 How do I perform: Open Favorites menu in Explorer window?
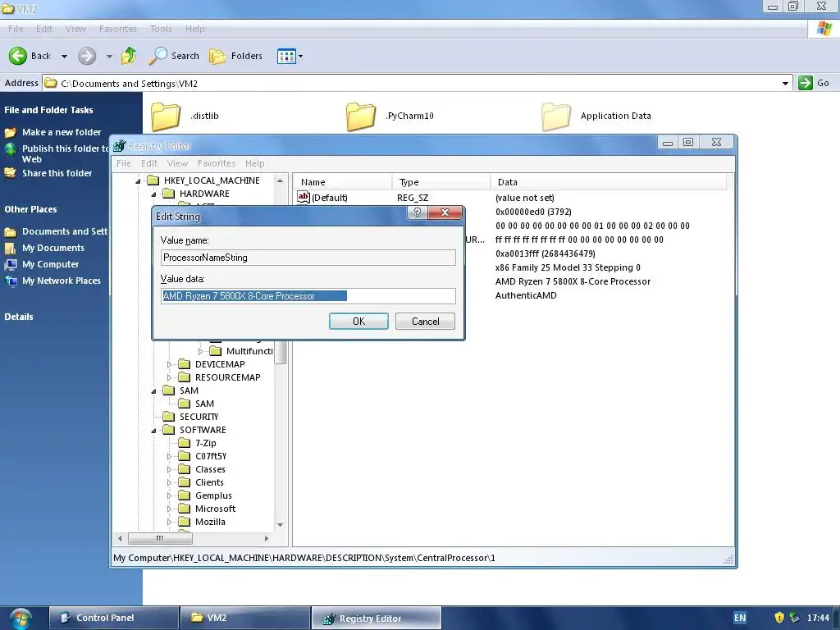pyautogui.click(x=118, y=29)
